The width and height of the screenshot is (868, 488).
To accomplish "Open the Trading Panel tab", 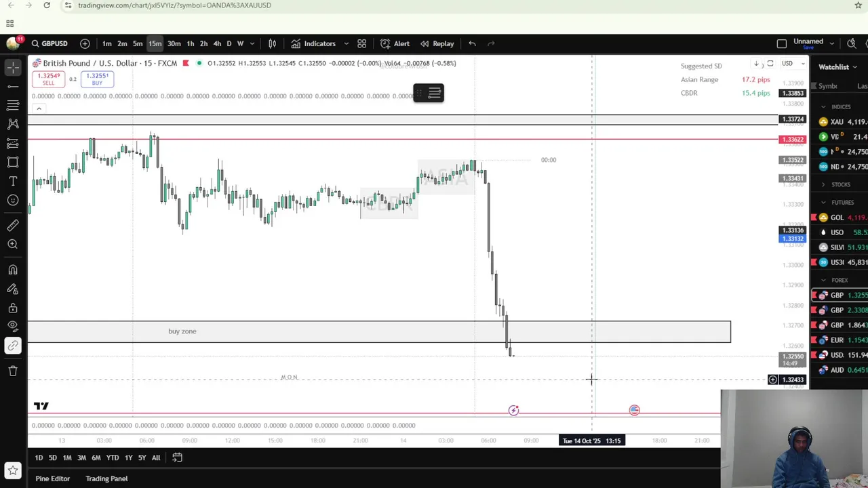I will coord(106,479).
